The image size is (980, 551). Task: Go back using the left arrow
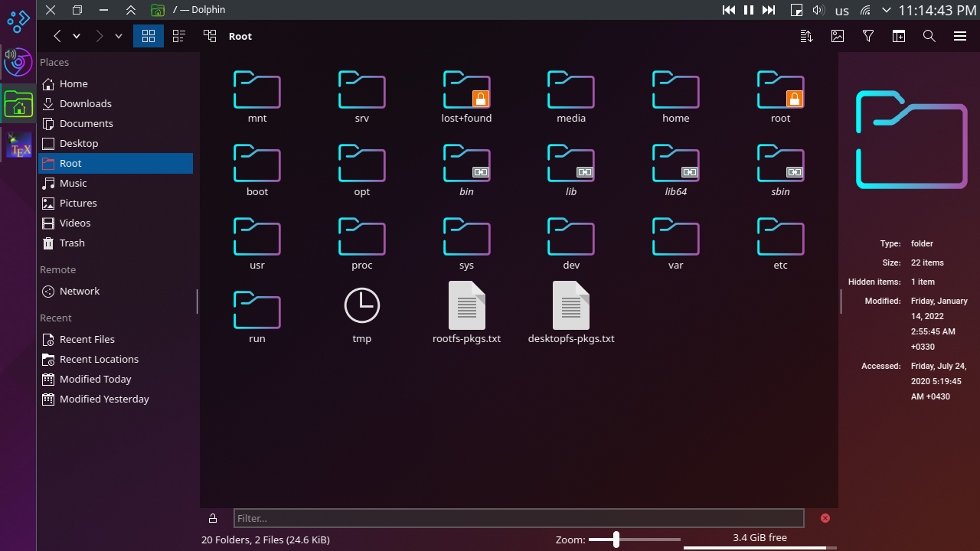(x=57, y=36)
